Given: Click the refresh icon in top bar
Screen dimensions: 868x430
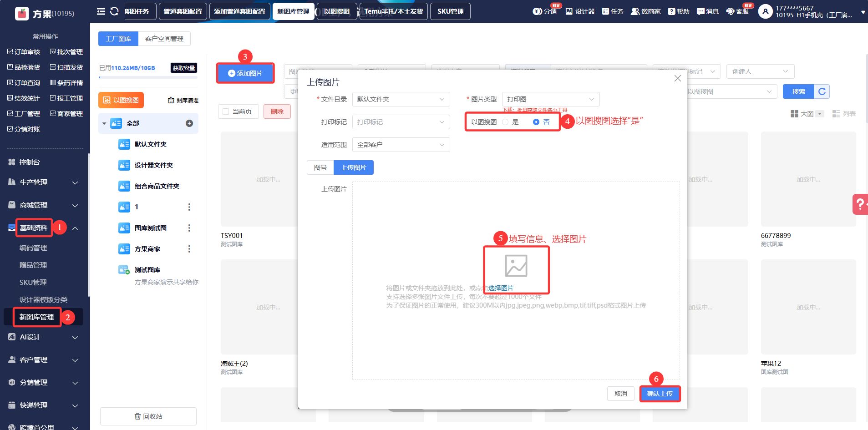Looking at the screenshot, I should 114,11.
